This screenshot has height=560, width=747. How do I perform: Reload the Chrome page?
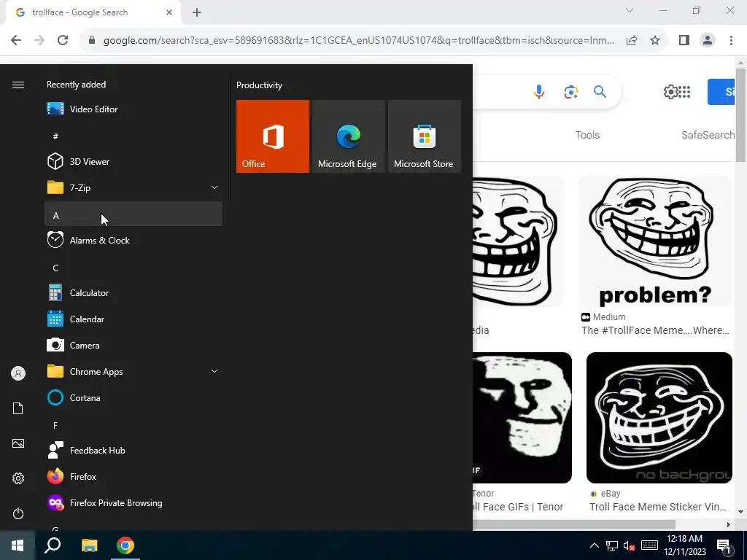tap(63, 41)
